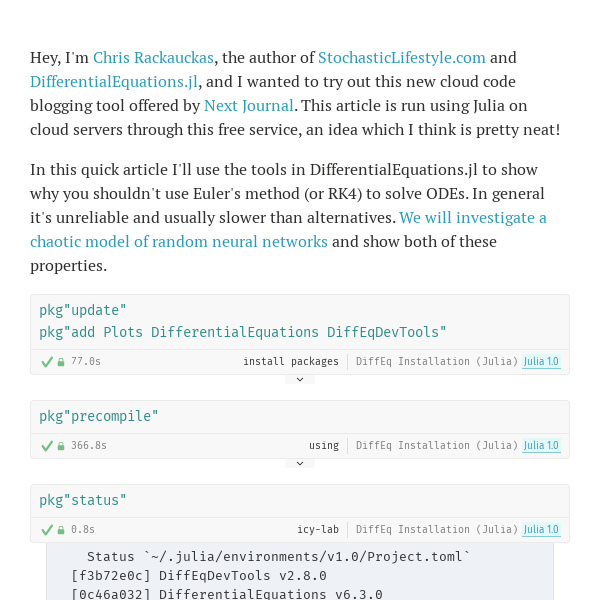
Task: Expand output below the install packages cell
Action: click(x=300, y=379)
